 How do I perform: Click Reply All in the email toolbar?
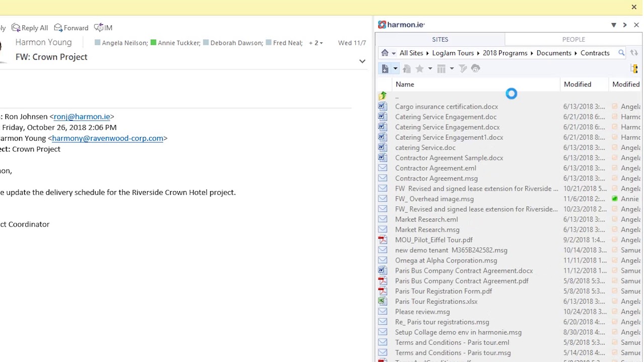(x=30, y=28)
